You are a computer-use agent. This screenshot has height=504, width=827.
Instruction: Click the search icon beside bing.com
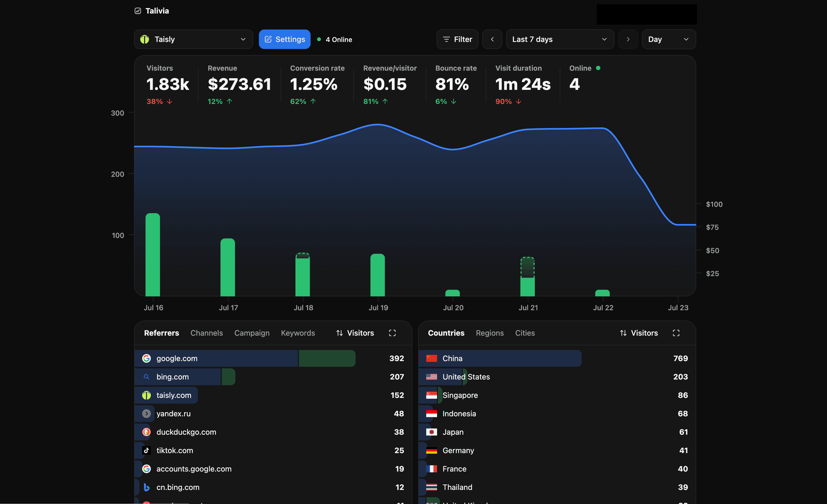tap(146, 377)
